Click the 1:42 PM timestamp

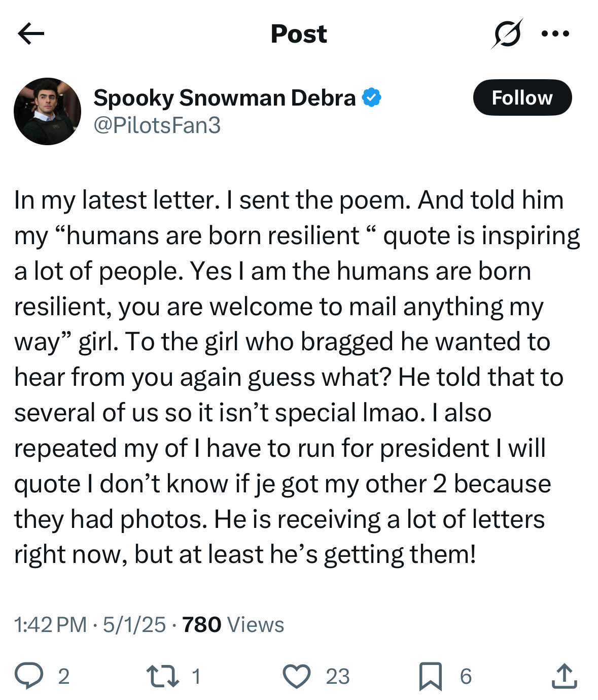pyautogui.click(x=51, y=624)
